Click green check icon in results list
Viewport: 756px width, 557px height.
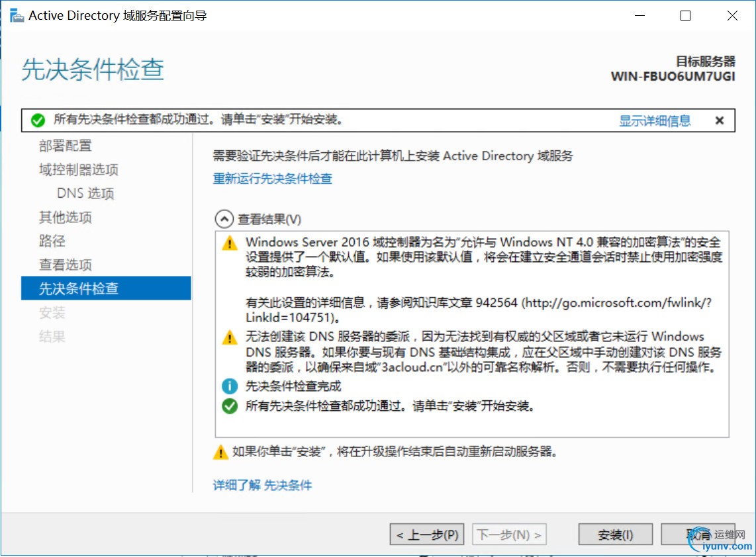230,406
